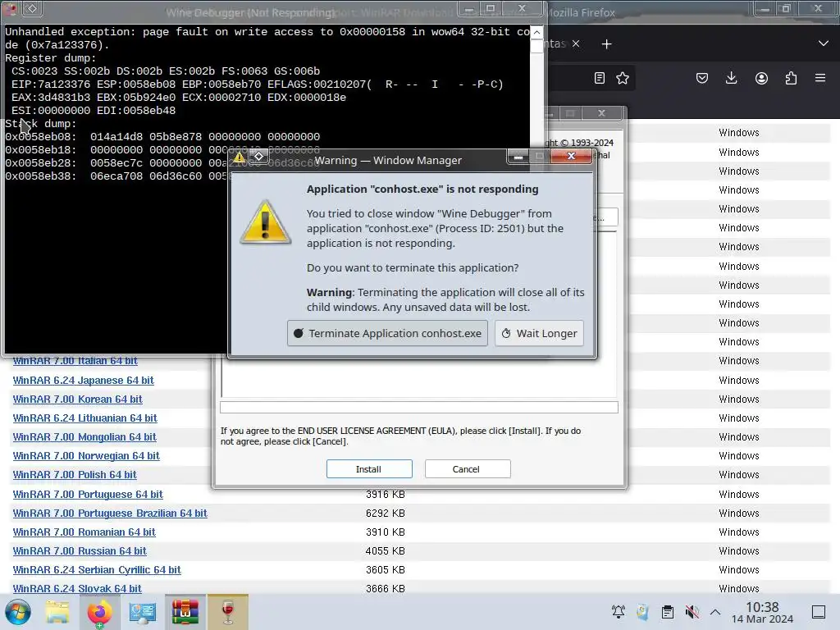The height and width of the screenshot is (630, 840).
Task: Cancel the WinRAR installer
Action: coord(467,468)
